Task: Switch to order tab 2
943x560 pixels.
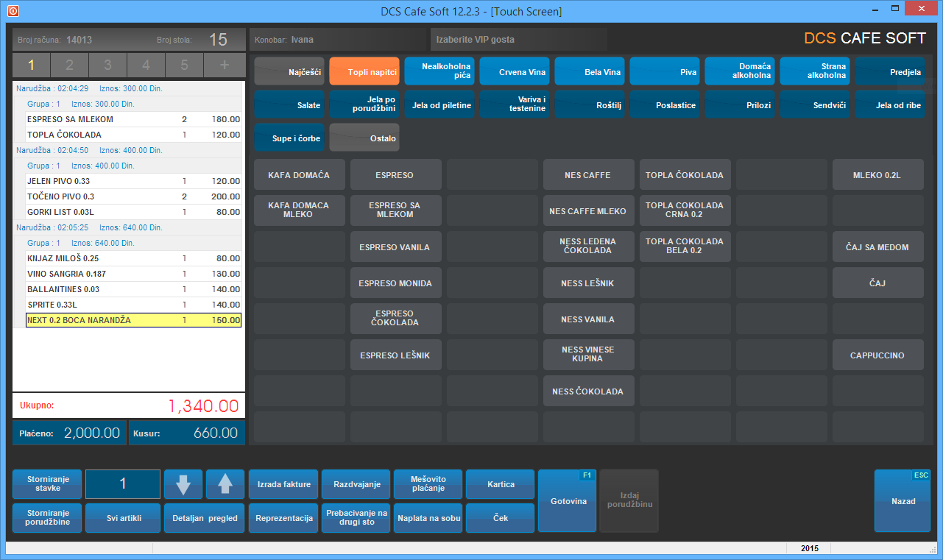Action: pyautogui.click(x=69, y=65)
